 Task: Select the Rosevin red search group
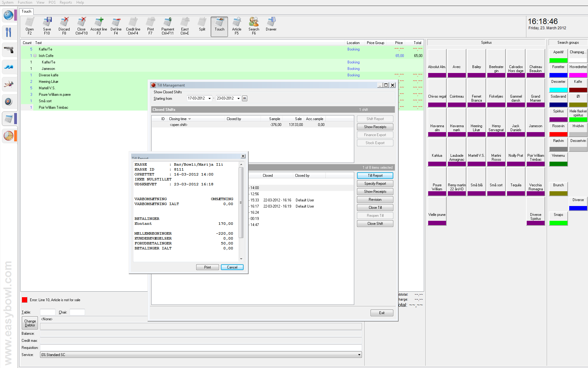pos(558,130)
